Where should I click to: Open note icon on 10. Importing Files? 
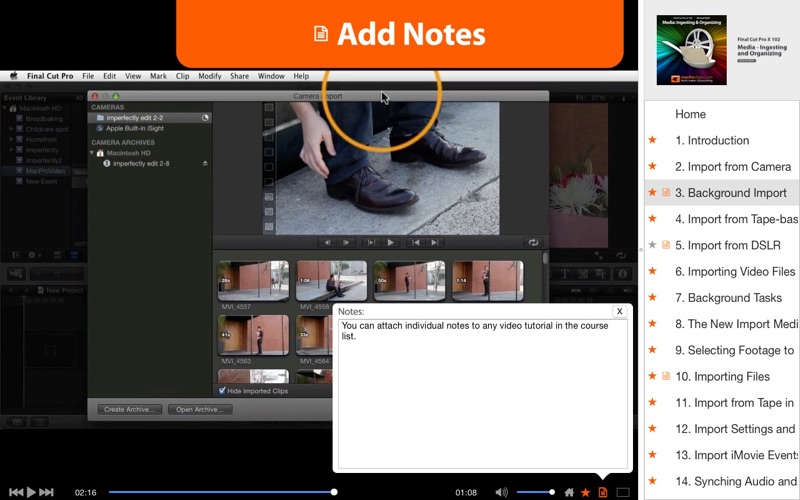(x=666, y=376)
